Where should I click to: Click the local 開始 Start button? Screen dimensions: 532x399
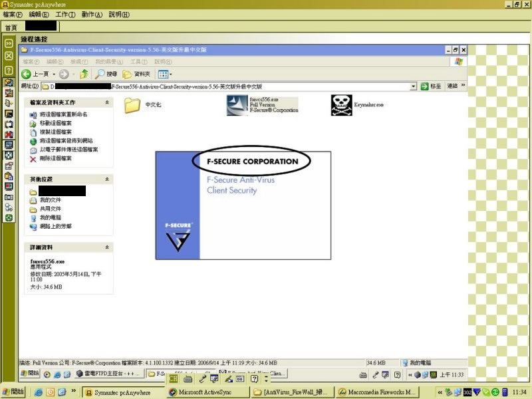13,392
